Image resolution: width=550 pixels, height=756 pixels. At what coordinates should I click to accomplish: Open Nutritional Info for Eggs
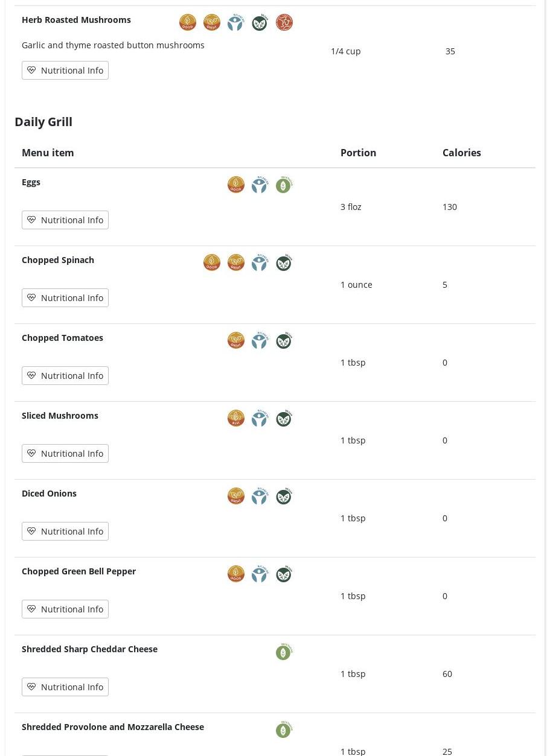[x=65, y=220]
